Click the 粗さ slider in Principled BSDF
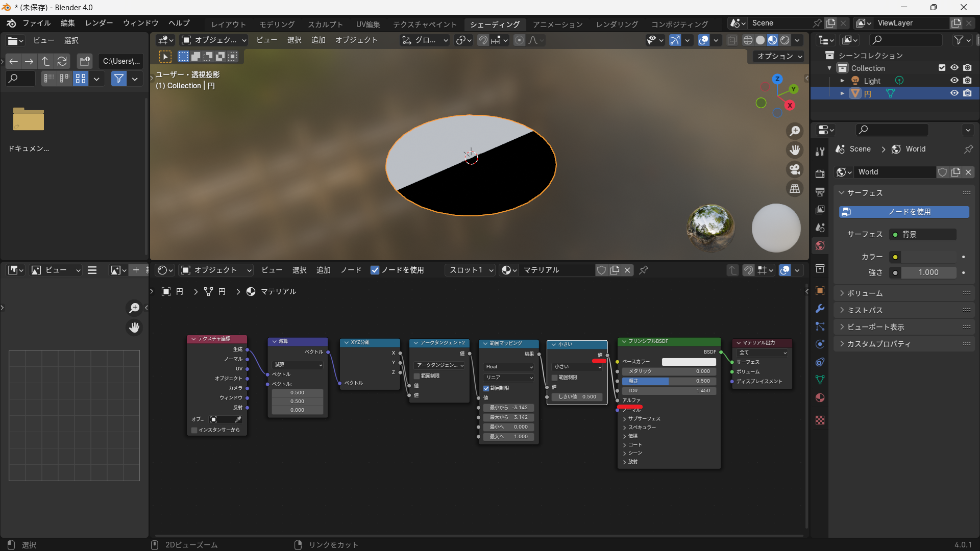 [x=668, y=381]
